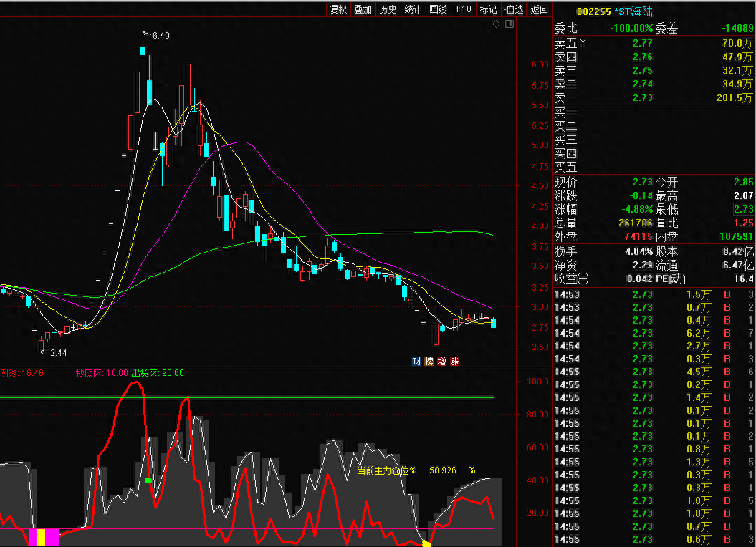
Task: Expand the 标记 mark options
Action: point(488,9)
